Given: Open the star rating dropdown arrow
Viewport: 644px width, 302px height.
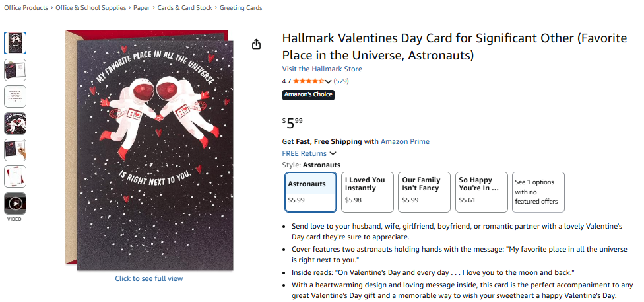Looking at the screenshot, I should pos(328,81).
